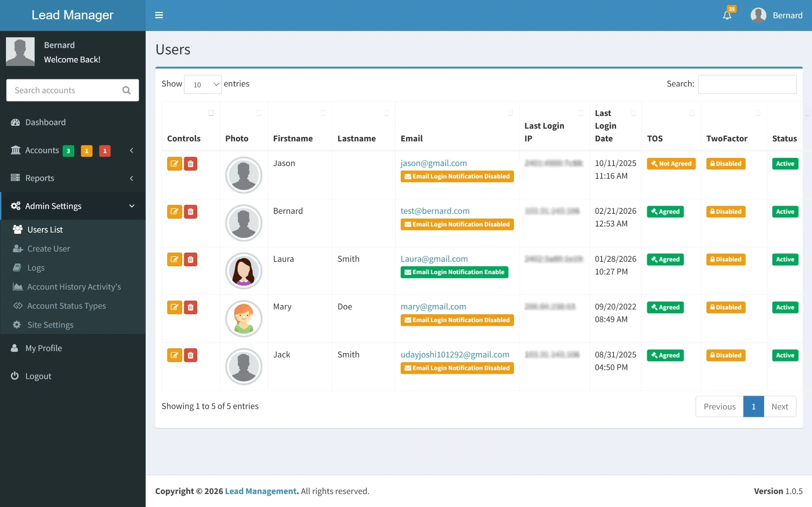
Task: Expand the Accounts menu chevron
Action: 131,150
